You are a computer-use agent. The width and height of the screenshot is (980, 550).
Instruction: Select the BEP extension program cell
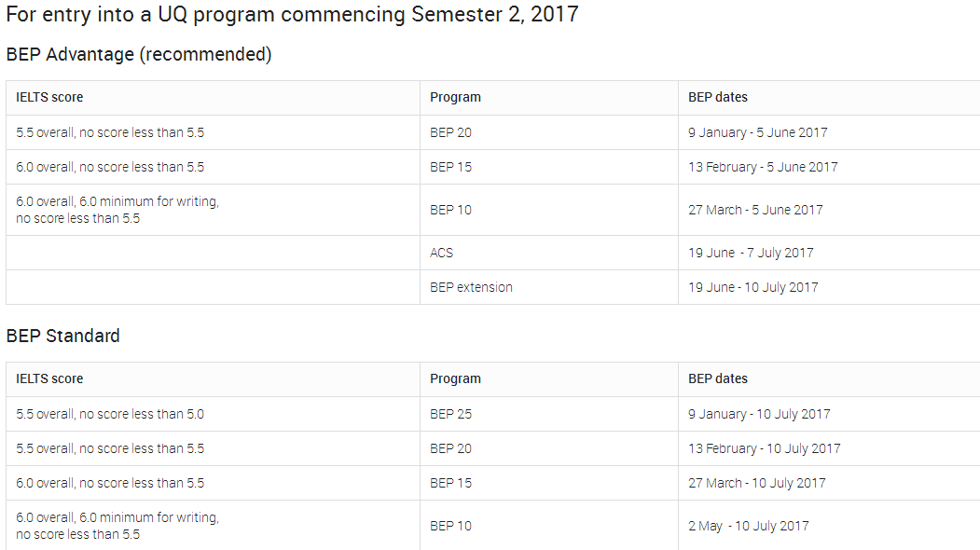[x=471, y=287]
